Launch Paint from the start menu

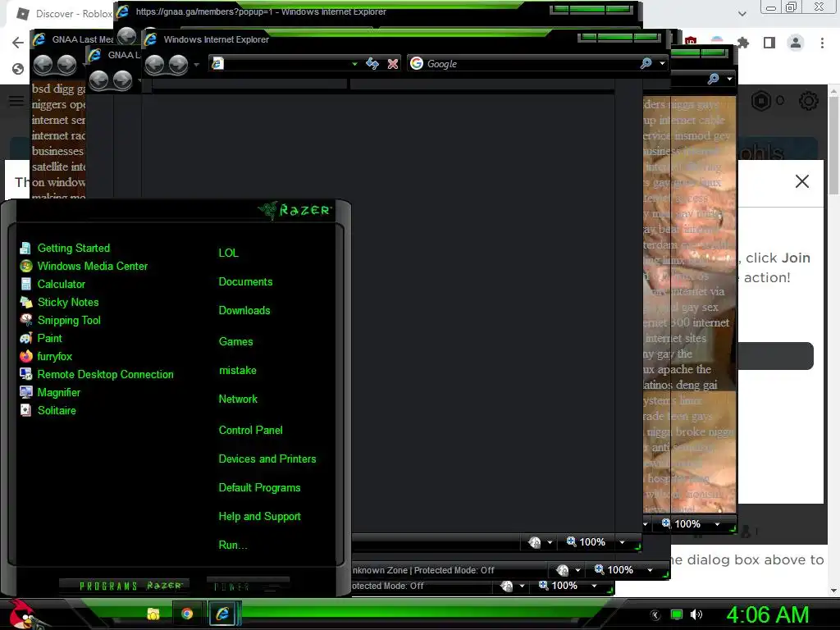point(41,339)
